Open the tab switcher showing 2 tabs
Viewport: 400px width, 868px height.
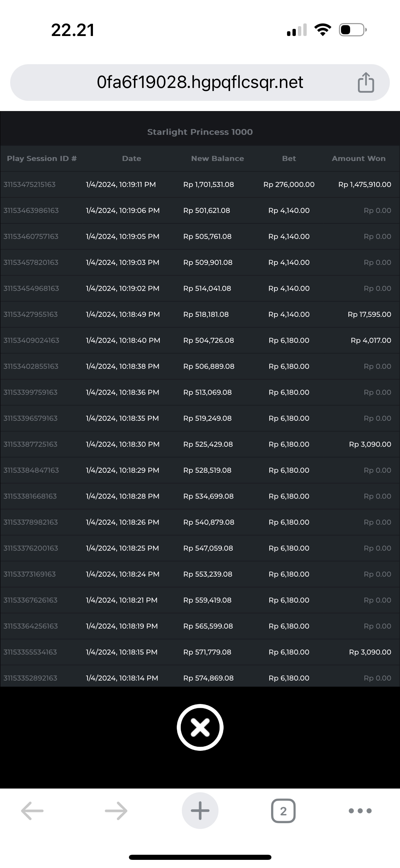(283, 811)
